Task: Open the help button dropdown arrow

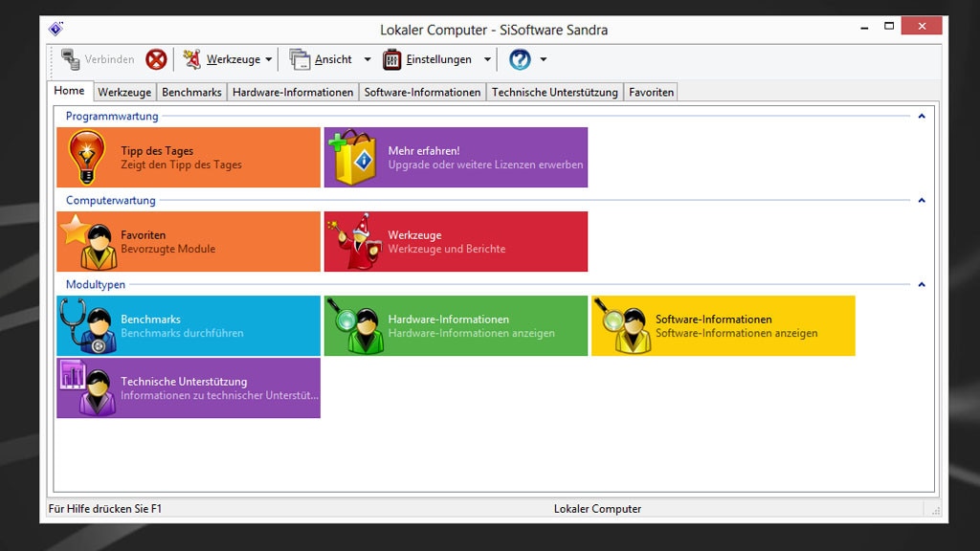Action: (x=544, y=59)
